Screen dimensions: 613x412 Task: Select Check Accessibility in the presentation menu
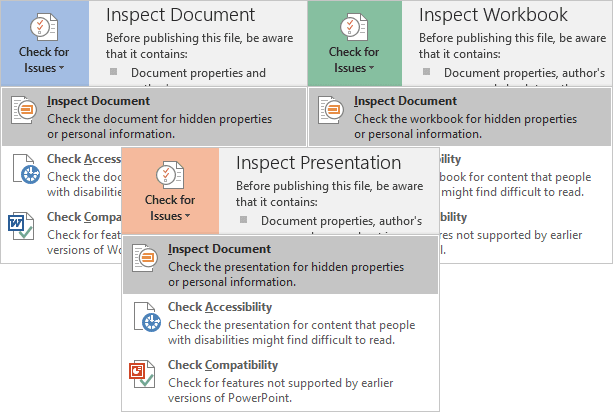pos(280,323)
